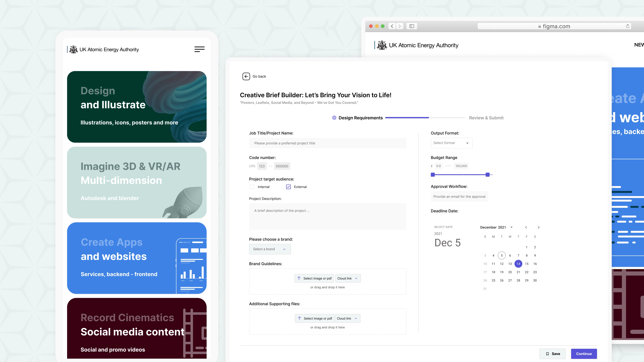
Task: Open the Select format dropdown
Action: [451, 143]
